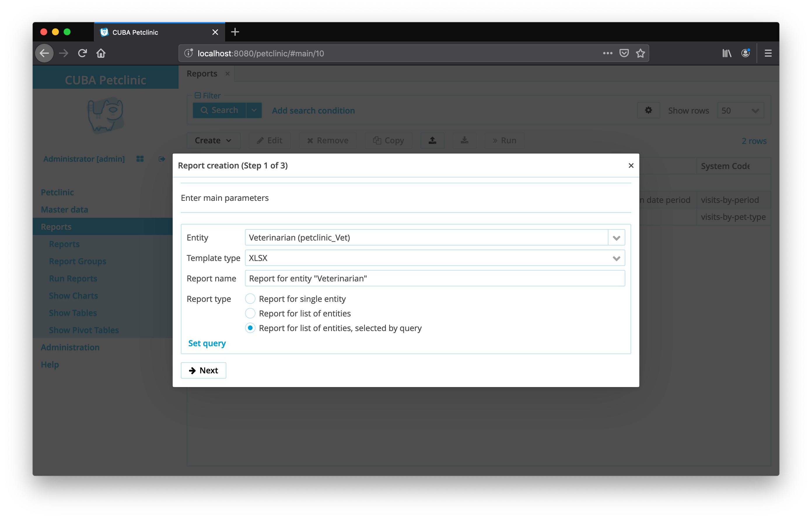The width and height of the screenshot is (812, 519).
Task: Click the Pocket save icon
Action: click(624, 53)
